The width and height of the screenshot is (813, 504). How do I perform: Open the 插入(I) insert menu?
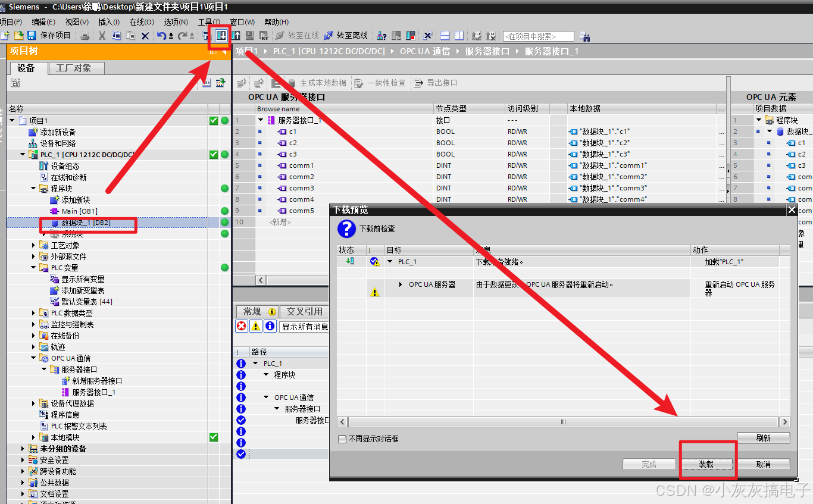(x=109, y=22)
